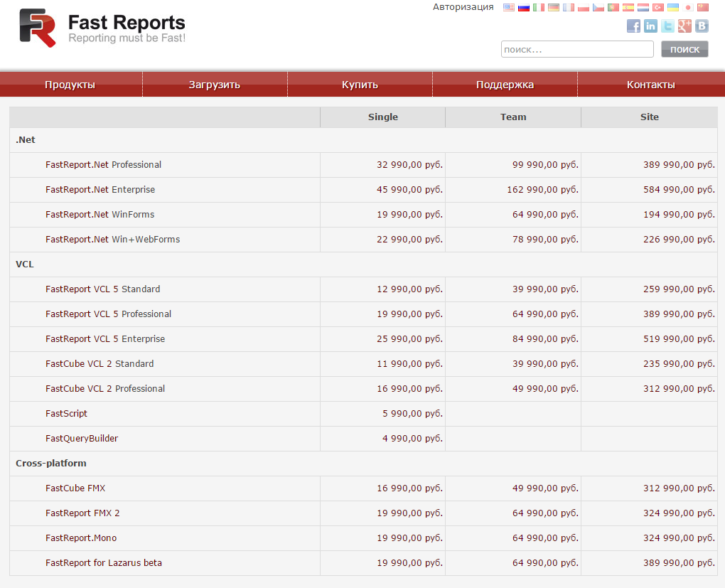This screenshot has height=588, width=725.
Task: Click the ПОИСК search button
Action: [684, 49]
